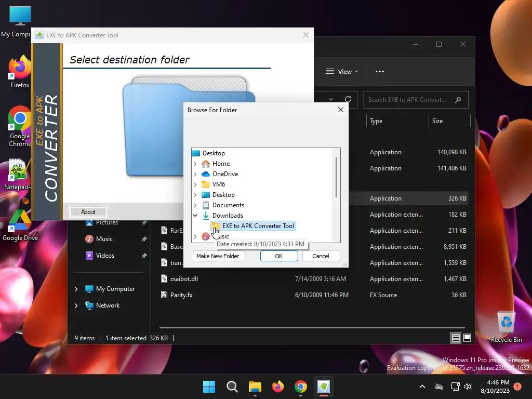The image size is (532, 399).
Task: Switch to EXE to APK Converter taskbar icon
Action: point(323,387)
